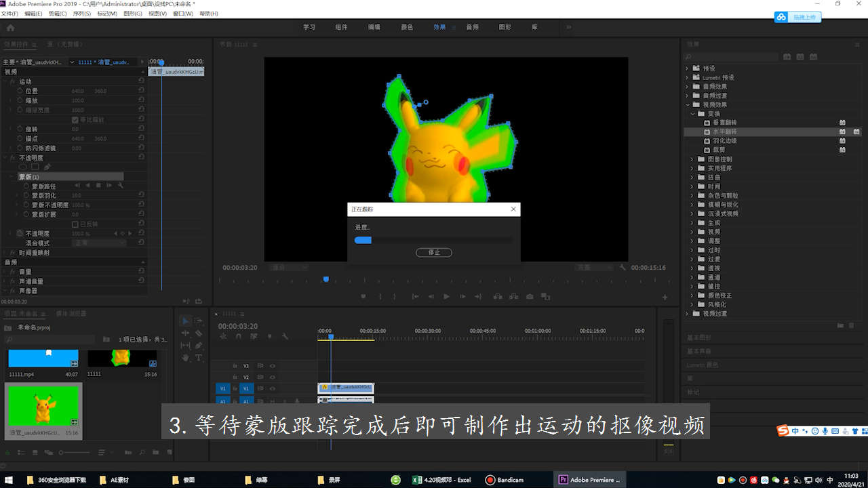
Task: Create a 4-point polygon mask
Action: [35, 167]
